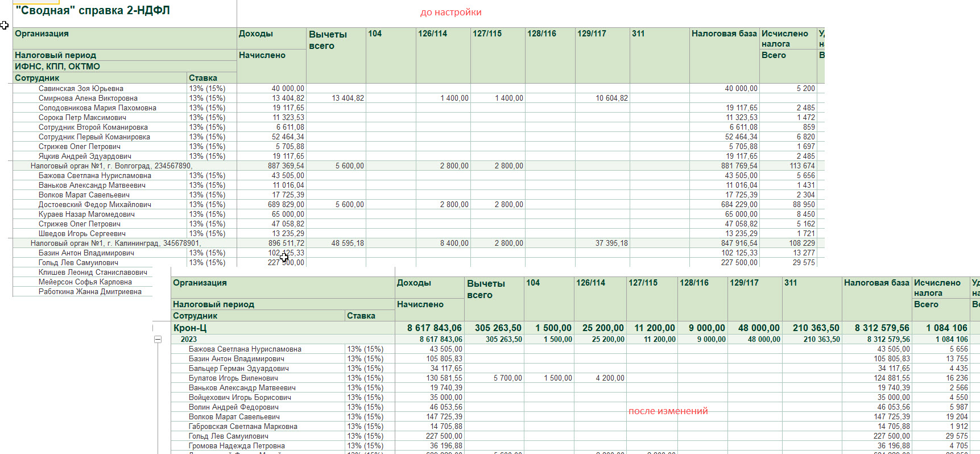Click the calculated tax value 113 674
This screenshot has height=454, width=980.
click(x=803, y=166)
